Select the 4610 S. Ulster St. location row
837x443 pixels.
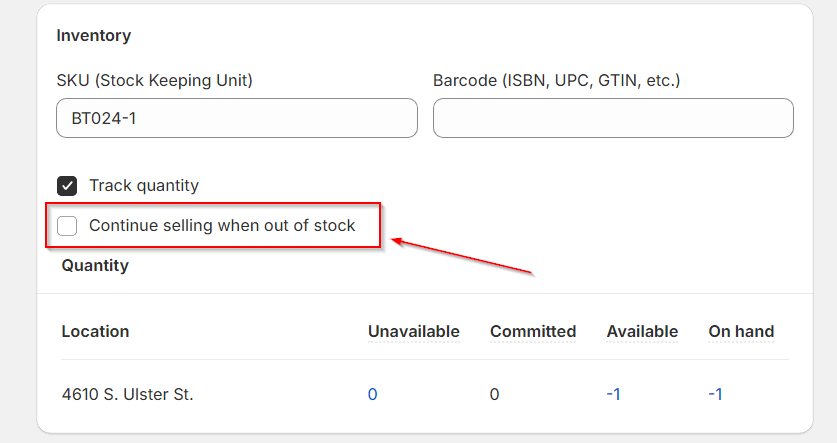click(425, 394)
